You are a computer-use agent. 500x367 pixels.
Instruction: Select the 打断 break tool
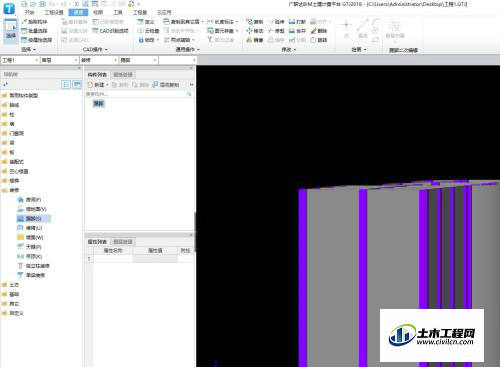[297, 22]
